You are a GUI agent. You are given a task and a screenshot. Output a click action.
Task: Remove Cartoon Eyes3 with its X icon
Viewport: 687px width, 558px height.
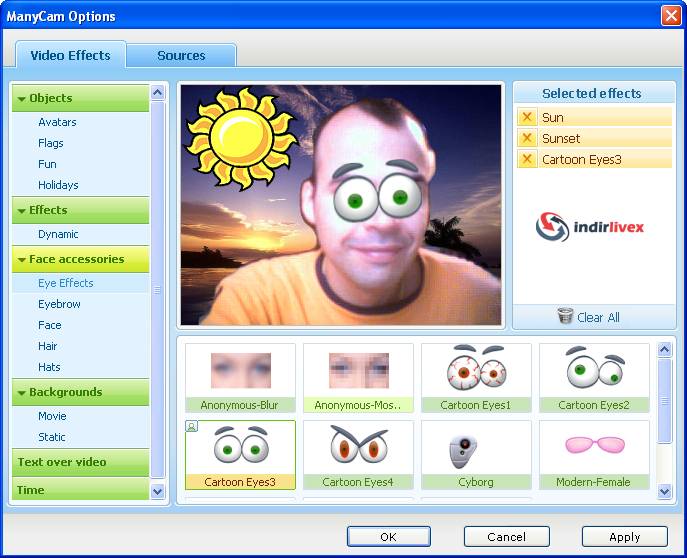(x=527, y=159)
